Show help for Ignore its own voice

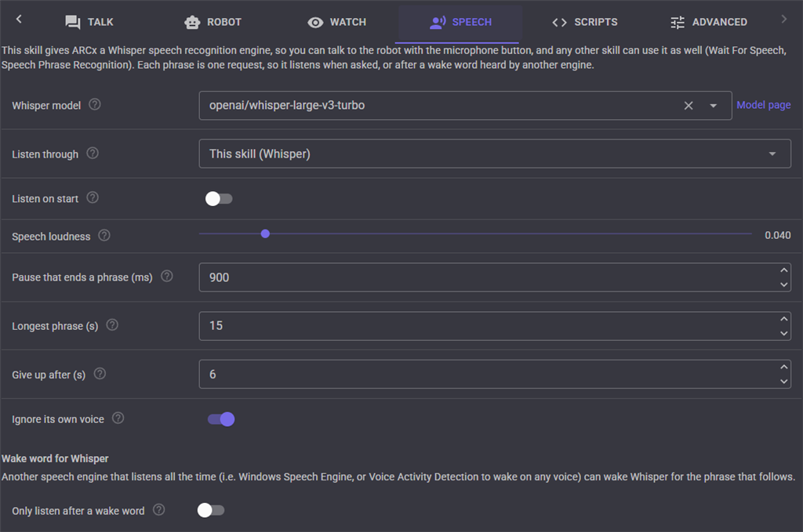[118, 418]
